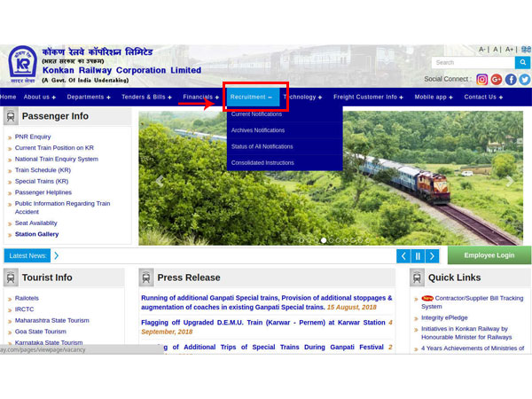Viewport: 532px width, 399px height.
Task: Select the active white carousel dot
Action: coord(324,240)
